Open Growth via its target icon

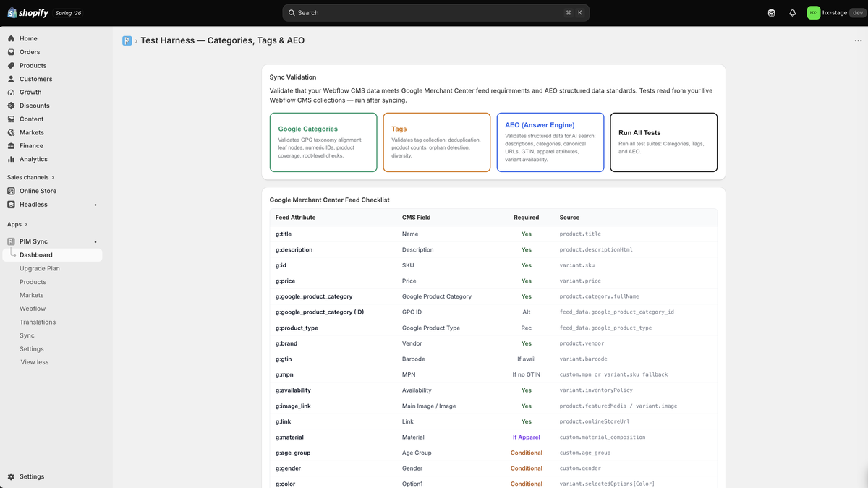tap(11, 92)
